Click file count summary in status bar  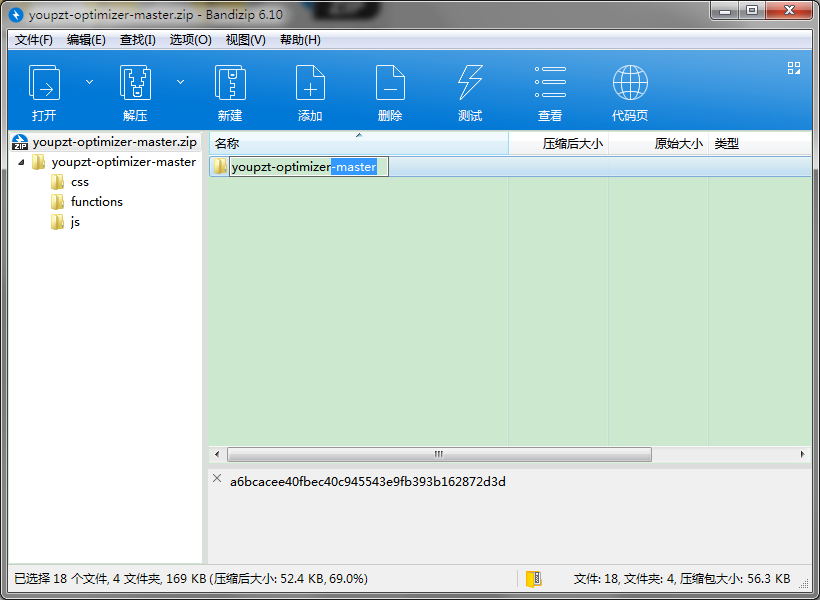682,579
